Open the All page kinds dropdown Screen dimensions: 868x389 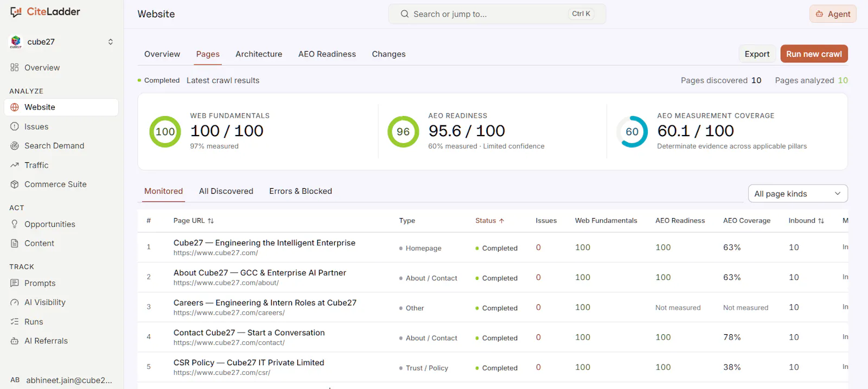(797, 194)
